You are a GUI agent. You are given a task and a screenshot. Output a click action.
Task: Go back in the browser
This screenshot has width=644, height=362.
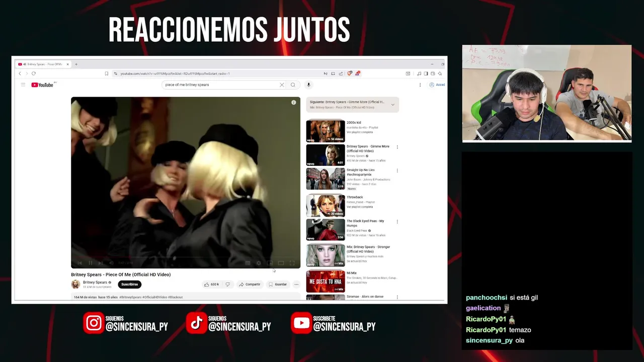(20, 74)
